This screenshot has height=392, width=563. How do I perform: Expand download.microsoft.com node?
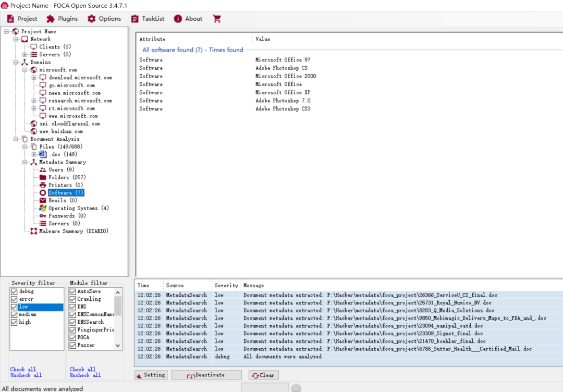point(34,78)
